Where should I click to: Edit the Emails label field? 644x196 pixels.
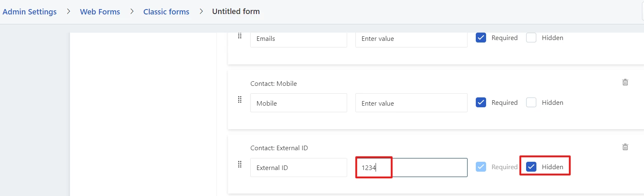click(x=298, y=39)
